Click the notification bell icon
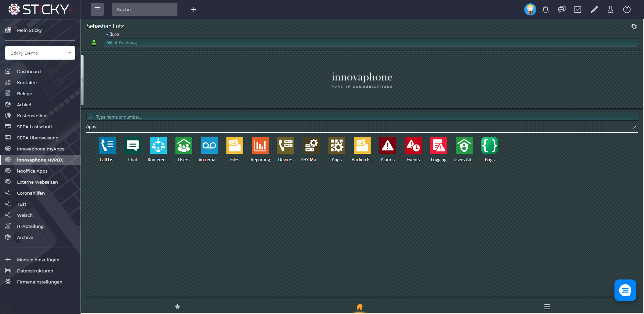The image size is (644, 314). pos(546,9)
